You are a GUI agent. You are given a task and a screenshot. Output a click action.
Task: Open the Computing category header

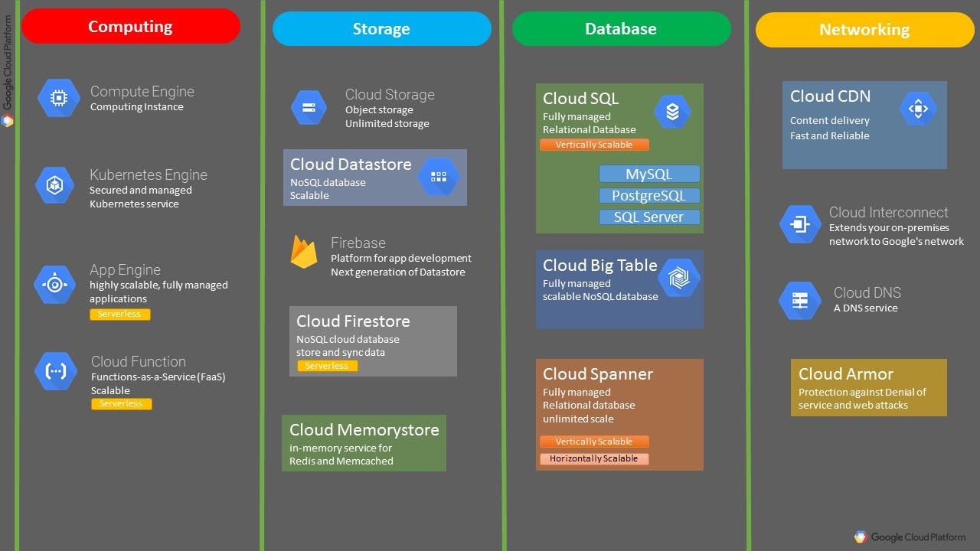130,26
